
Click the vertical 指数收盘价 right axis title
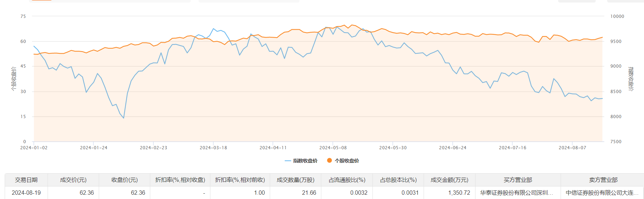pos(631,79)
